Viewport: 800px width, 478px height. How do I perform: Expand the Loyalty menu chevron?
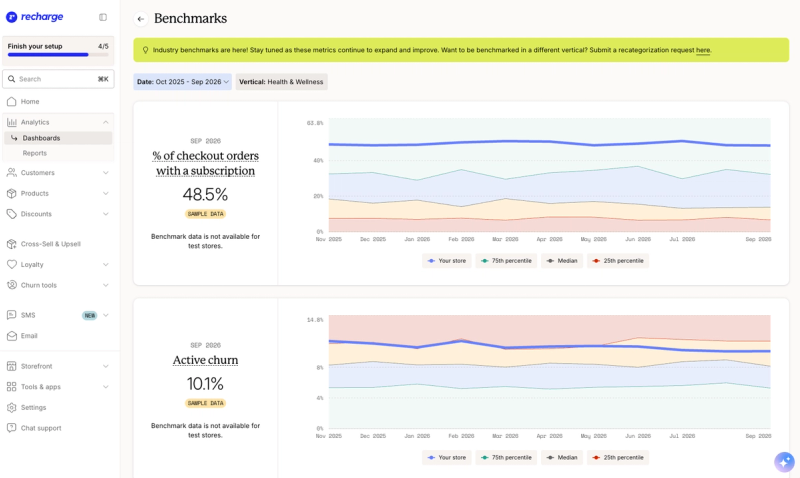click(x=106, y=264)
